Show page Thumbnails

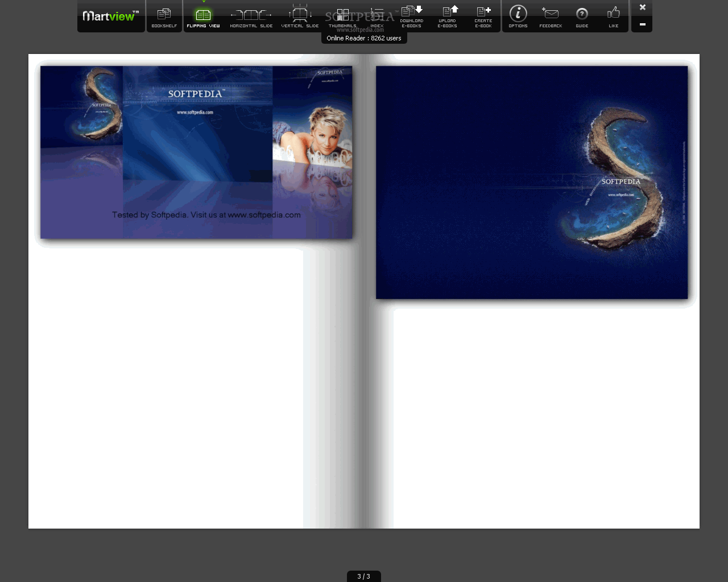[342, 17]
